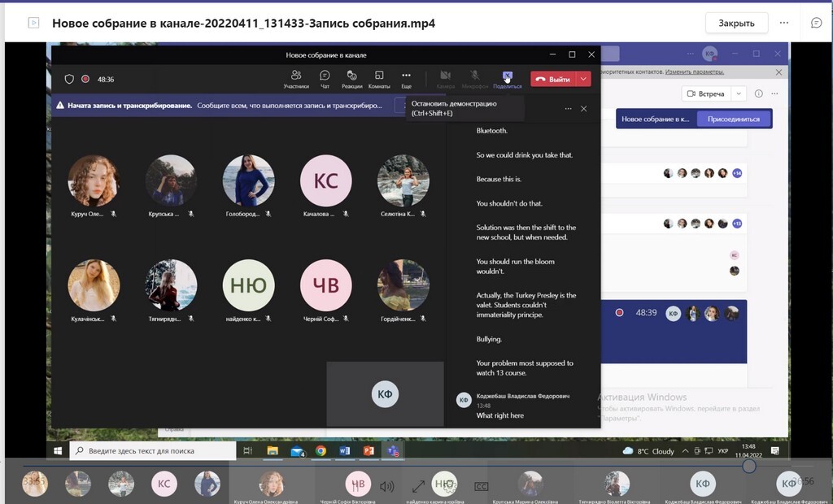Stop sharing via Поделиться button
The height and width of the screenshot is (504, 833).
(507, 79)
